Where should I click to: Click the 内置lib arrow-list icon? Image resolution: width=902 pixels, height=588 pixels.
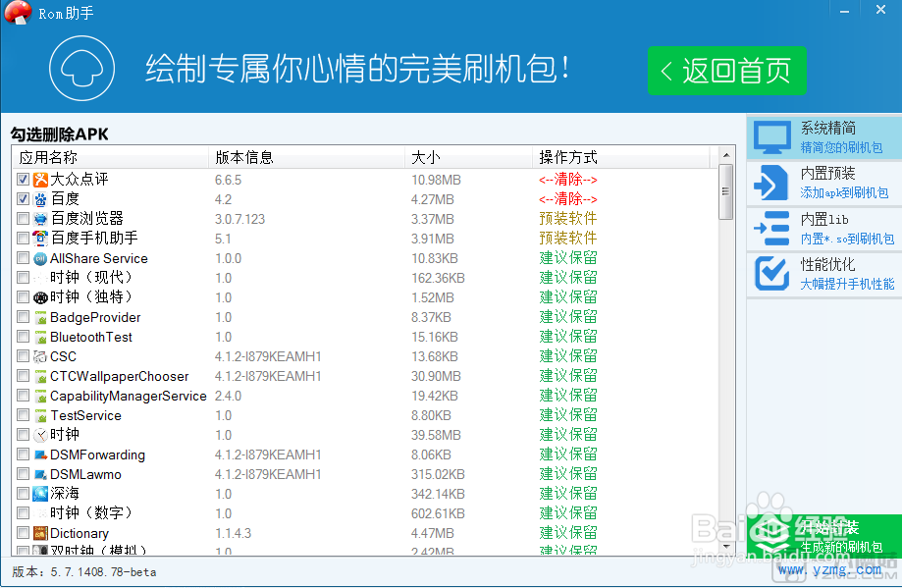(x=772, y=229)
